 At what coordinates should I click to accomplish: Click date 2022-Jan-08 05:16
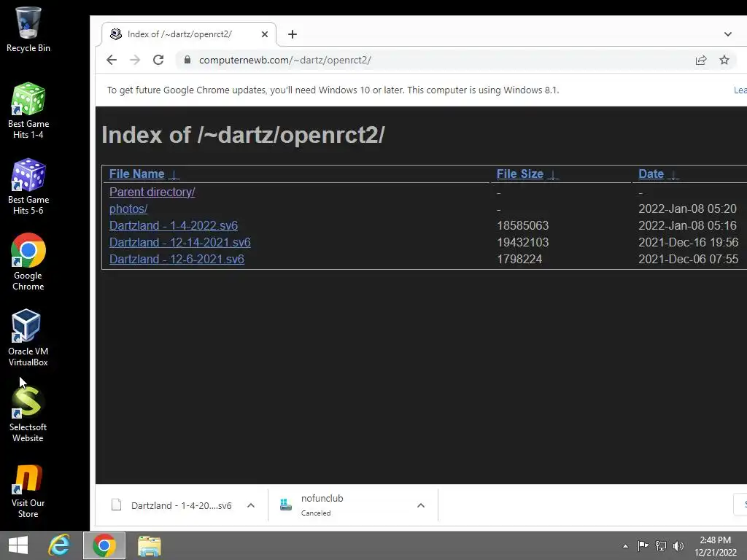(x=687, y=225)
